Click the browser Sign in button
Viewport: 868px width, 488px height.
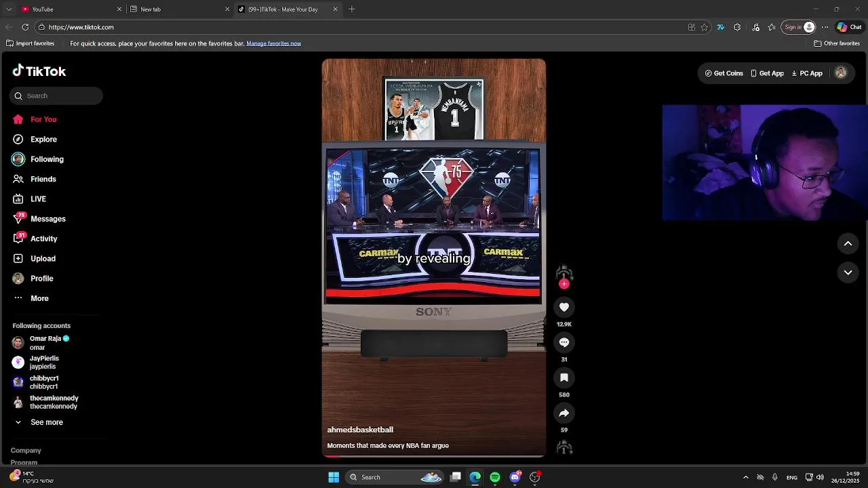799,27
